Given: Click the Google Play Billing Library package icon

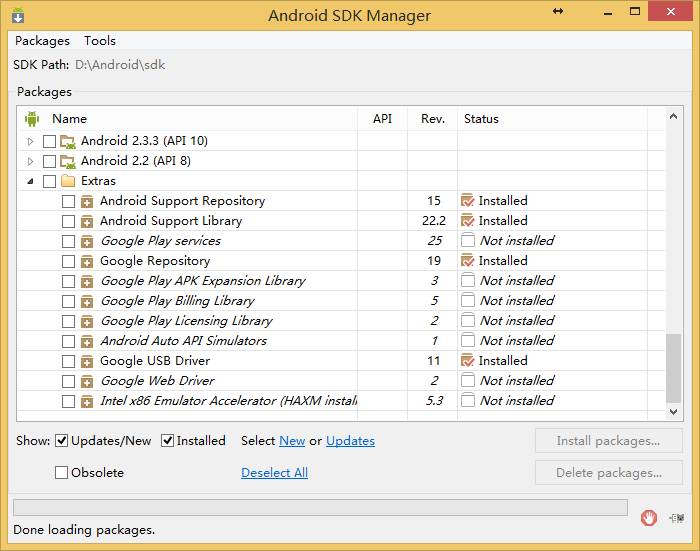Looking at the screenshot, I should 87,301.
